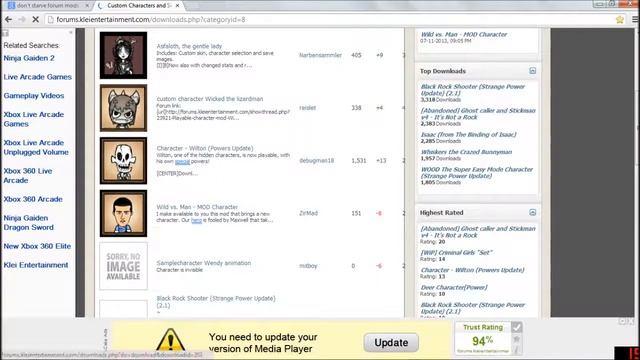This screenshot has width=640, height=360.
Task: Collapse the Highest Rated panel
Action: [532, 213]
